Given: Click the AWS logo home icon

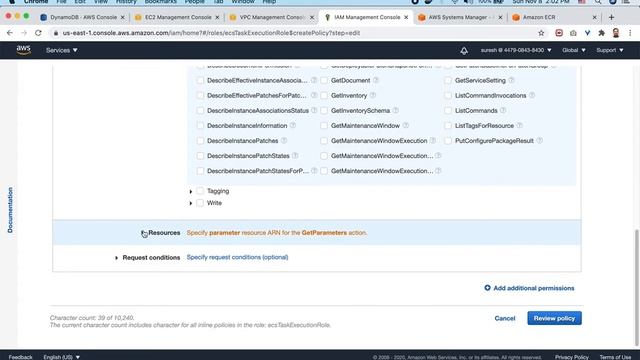Looking at the screenshot, I should (x=24, y=50).
